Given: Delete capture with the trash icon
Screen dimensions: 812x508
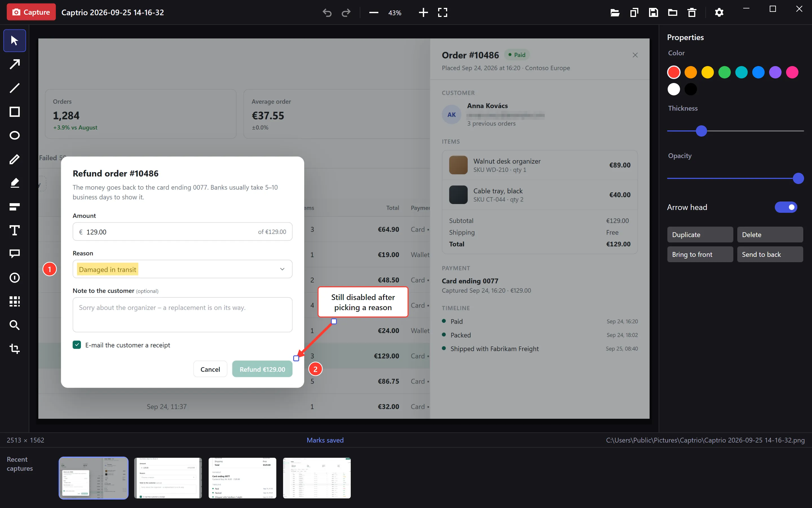Looking at the screenshot, I should pyautogui.click(x=692, y=13).
